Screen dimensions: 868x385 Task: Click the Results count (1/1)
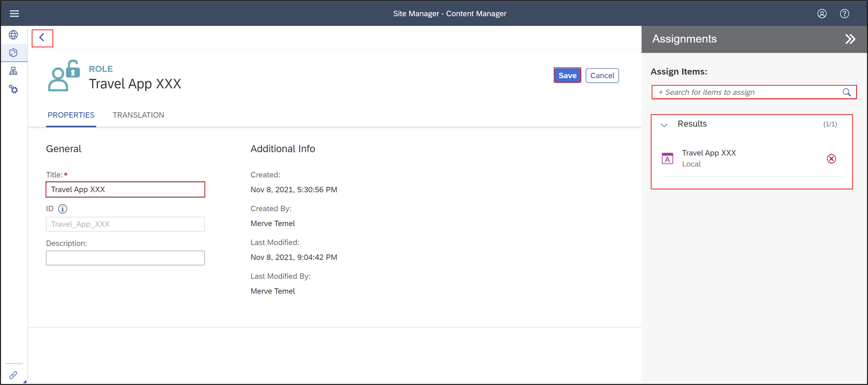pos(830,124)
